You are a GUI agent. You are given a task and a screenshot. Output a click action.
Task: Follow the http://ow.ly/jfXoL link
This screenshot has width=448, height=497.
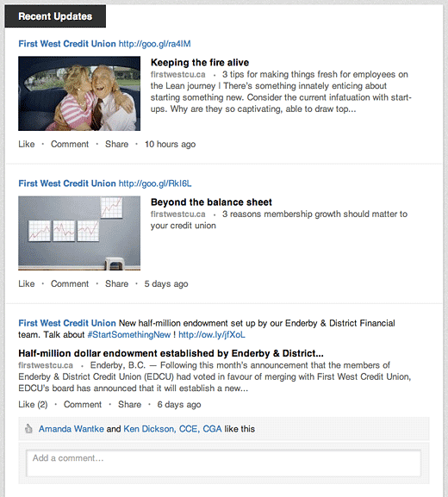click(x=212, y=335)
